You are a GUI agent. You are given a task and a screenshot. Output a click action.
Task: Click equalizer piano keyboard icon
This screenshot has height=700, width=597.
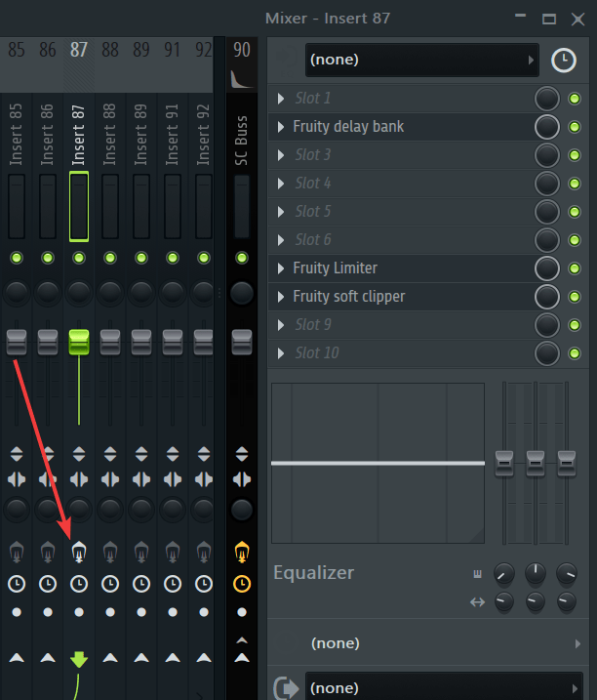tap(477, 574)
